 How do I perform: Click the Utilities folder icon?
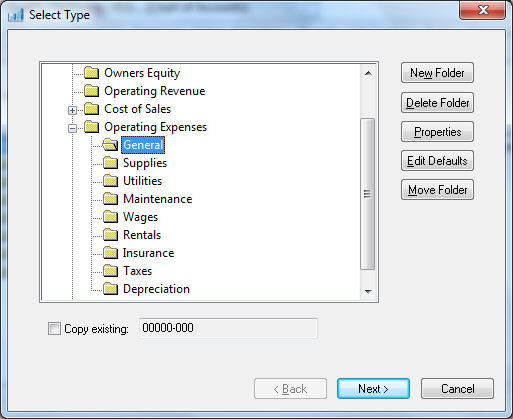[x=110, y=181]
